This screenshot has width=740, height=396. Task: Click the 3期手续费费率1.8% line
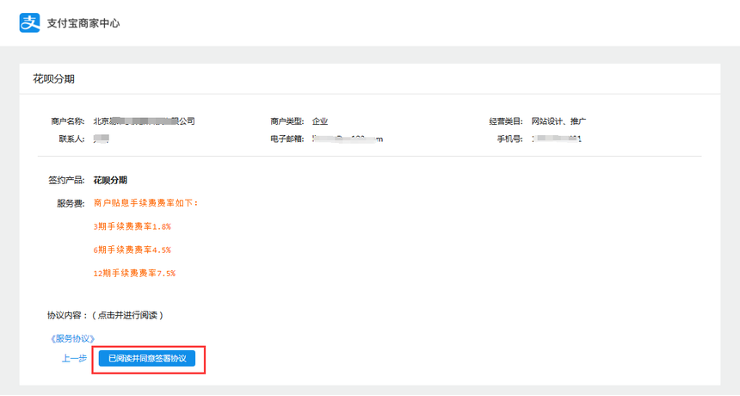point(132,227)
